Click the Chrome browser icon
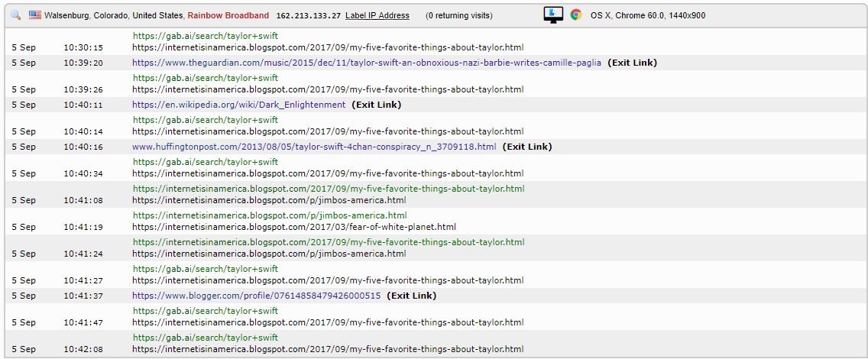This screenshot has width=868, height=359. click(x=576, y=15)
